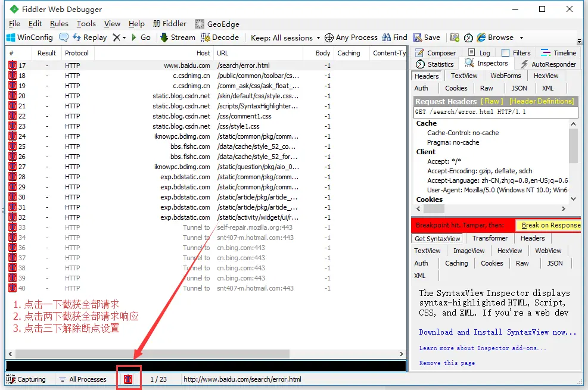Click session list horizontal scrollbar right arrow
588x390 pixels.
402,354
